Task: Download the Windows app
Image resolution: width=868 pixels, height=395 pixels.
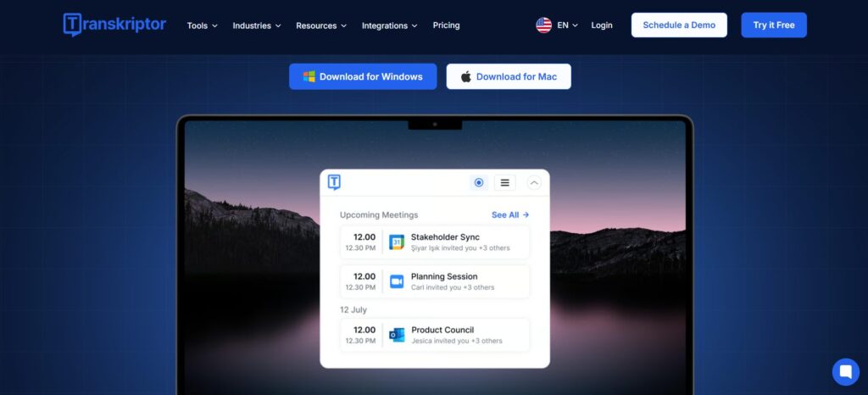Action: (363, 76)
